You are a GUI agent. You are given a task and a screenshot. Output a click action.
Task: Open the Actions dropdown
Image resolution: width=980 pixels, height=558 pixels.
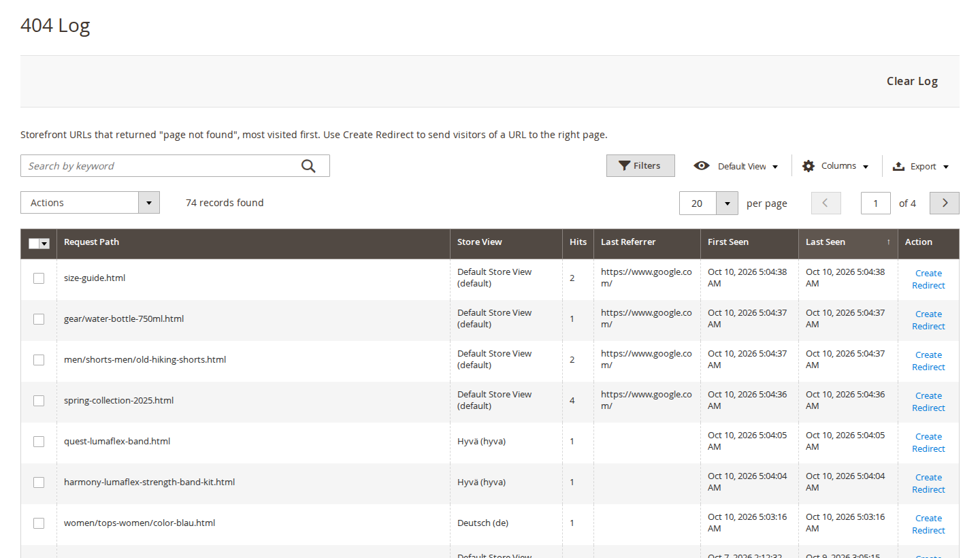(90, 203)
